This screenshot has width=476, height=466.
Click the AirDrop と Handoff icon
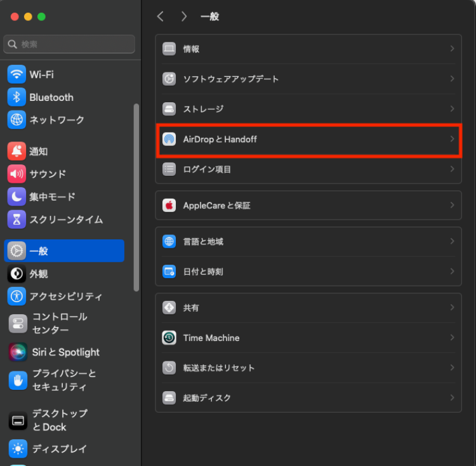click(x=169, y=139)
